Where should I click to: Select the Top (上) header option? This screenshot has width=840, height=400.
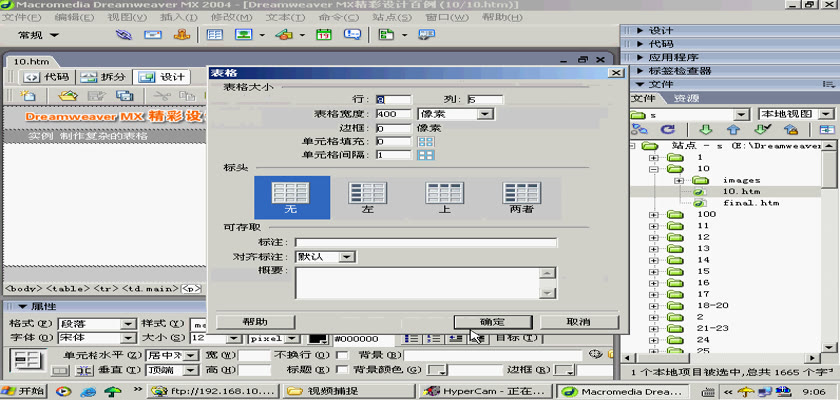(x=444, y=197)
